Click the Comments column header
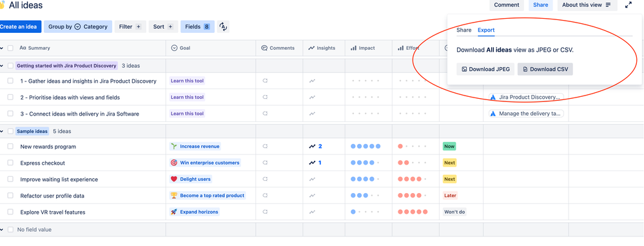Viewport: 644px width, 246px height. click(x=279, y=48)
